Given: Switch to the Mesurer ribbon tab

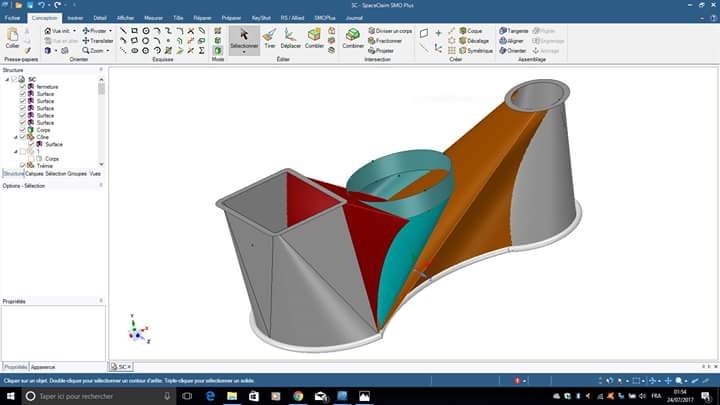Looking at the screenshot, I should [x=153, y=18].
